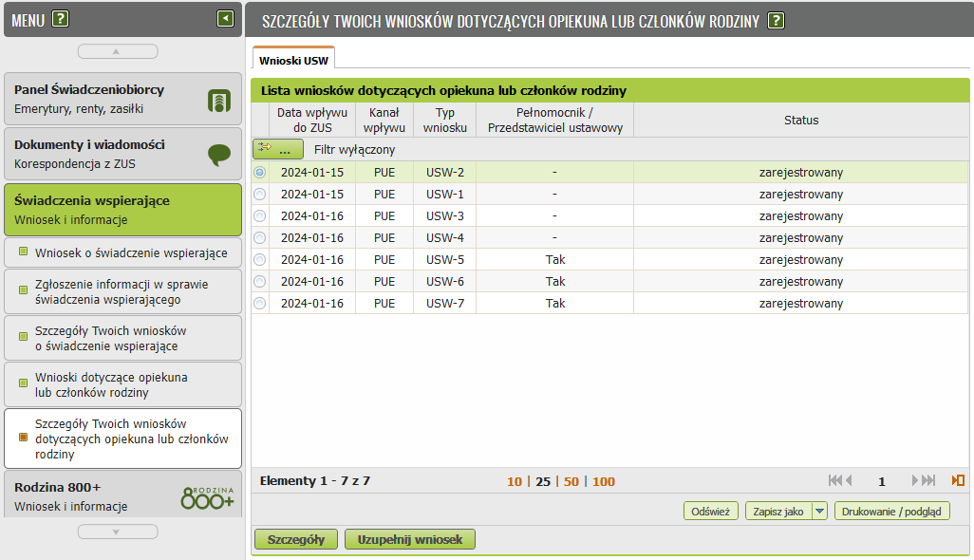
Task: Sort by Typ wniosku column header
Action: pyautogui.click(x=445, y=120)
